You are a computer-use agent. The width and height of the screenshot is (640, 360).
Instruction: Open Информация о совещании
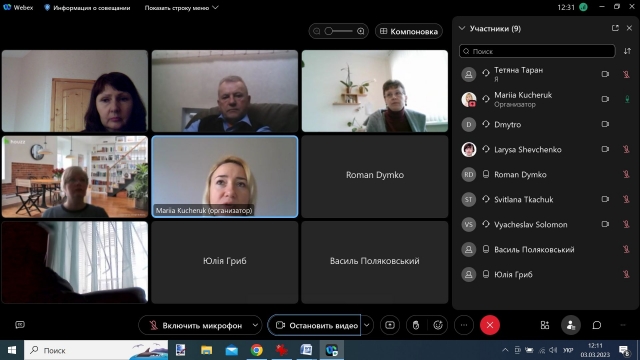[87, 8]
